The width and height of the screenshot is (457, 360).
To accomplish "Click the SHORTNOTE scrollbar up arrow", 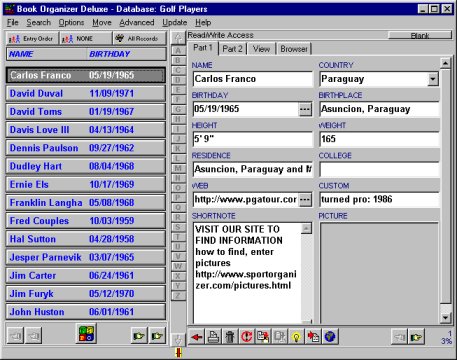I will [x=306, y=229].
